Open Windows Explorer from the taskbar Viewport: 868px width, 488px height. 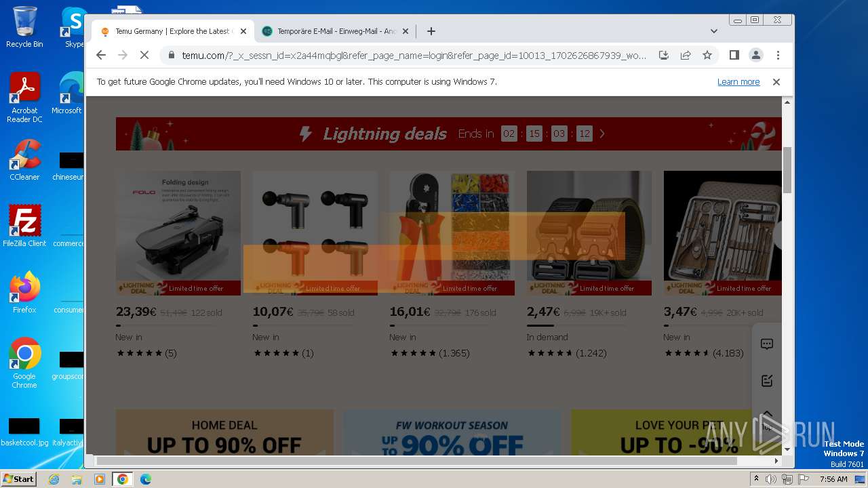click(x=77, y=479)
